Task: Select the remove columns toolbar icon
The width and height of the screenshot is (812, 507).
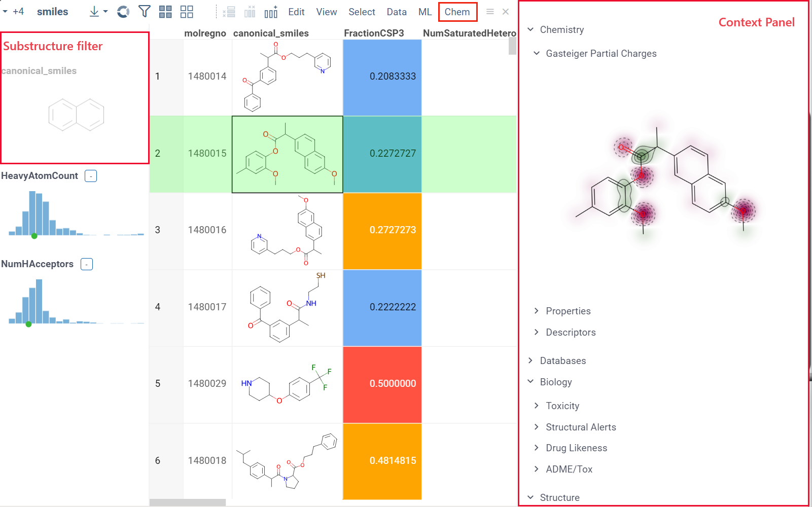Action: tap(250, 11)
